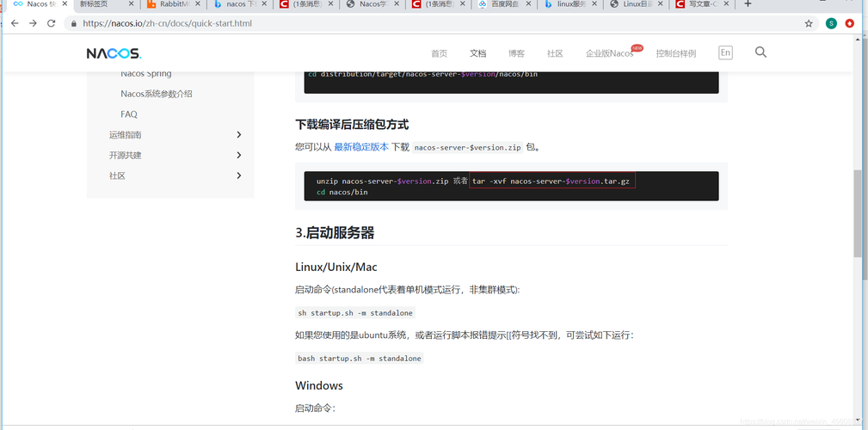The width and height of the screenshot is (868, 430).
Task: Close the active Nacos 快 tab
Action: [65, 4]
